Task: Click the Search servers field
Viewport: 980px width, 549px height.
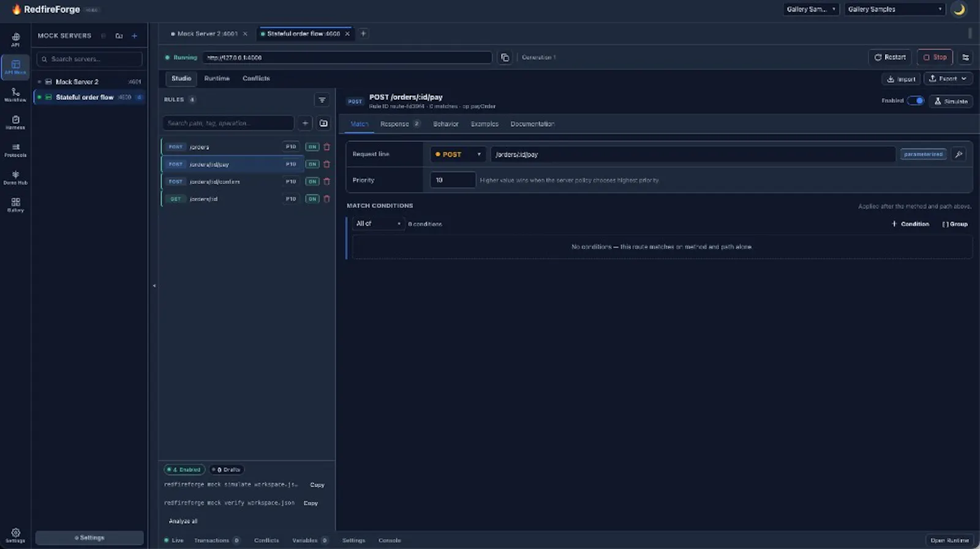Action: (x=89, y=59)
